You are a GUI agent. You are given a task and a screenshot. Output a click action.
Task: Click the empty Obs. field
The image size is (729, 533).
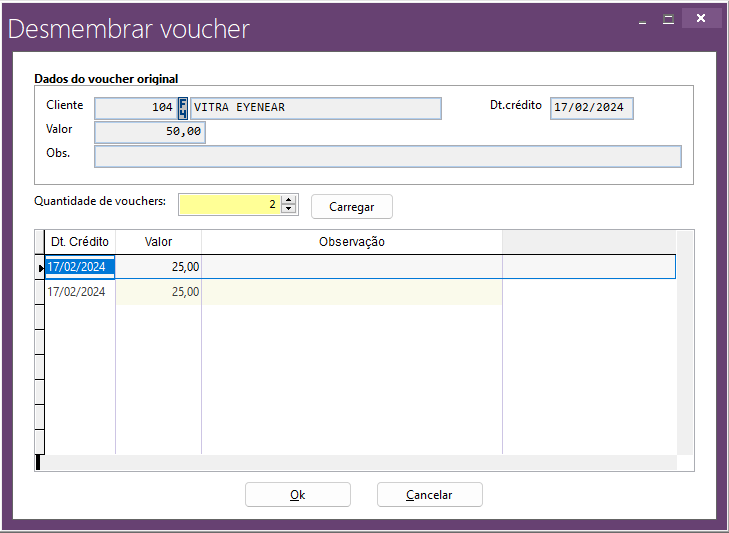pyautogui.click(x=387, y=156)
